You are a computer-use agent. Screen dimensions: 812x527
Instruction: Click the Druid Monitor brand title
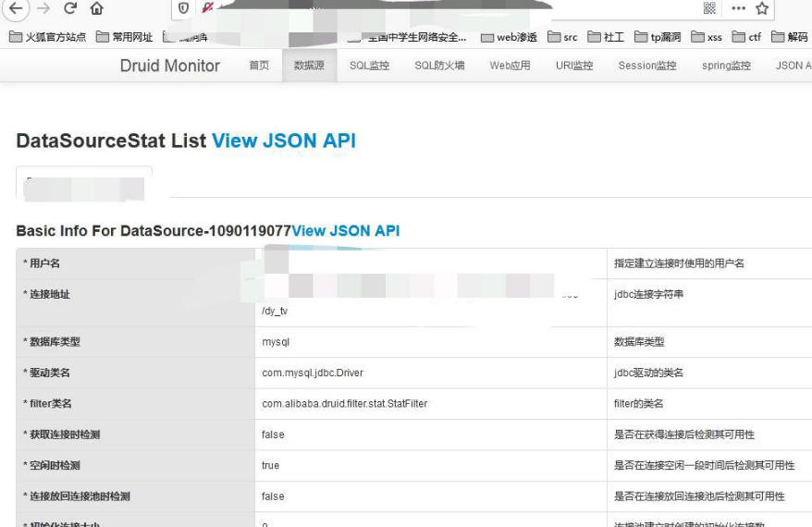(170, 66)
